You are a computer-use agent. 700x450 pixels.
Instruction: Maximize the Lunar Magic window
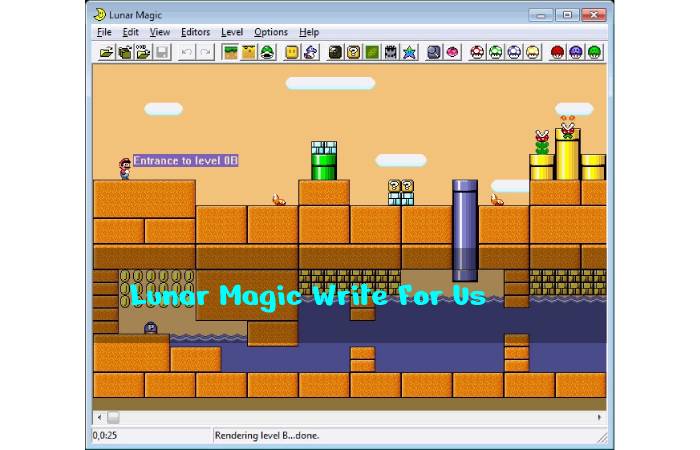click(567, 15)
